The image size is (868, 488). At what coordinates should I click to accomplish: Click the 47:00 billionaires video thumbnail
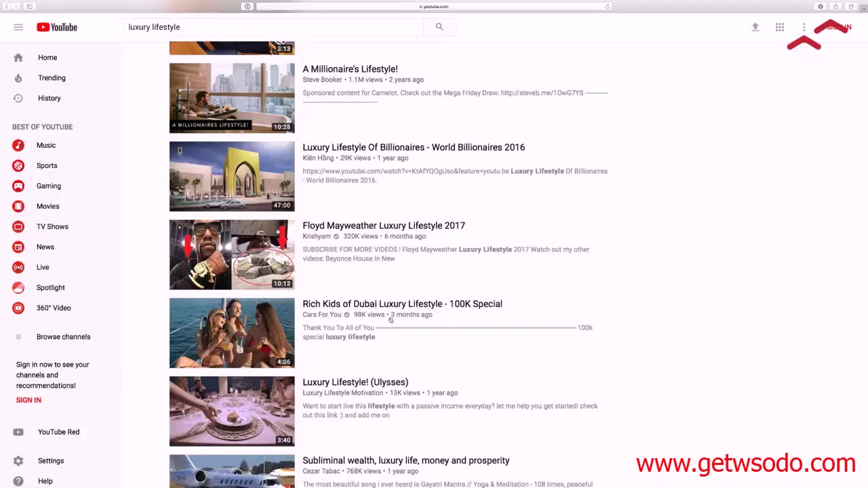click(232, 176)
